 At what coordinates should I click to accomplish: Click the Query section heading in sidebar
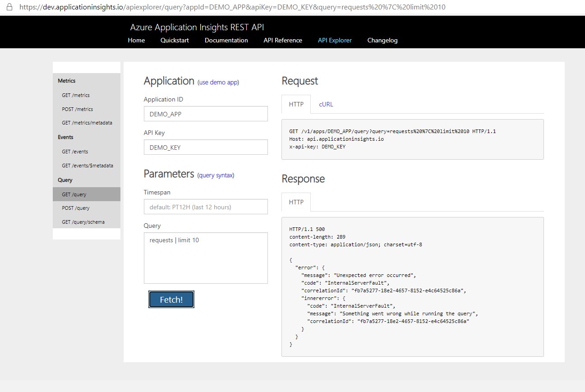[65, 180]
